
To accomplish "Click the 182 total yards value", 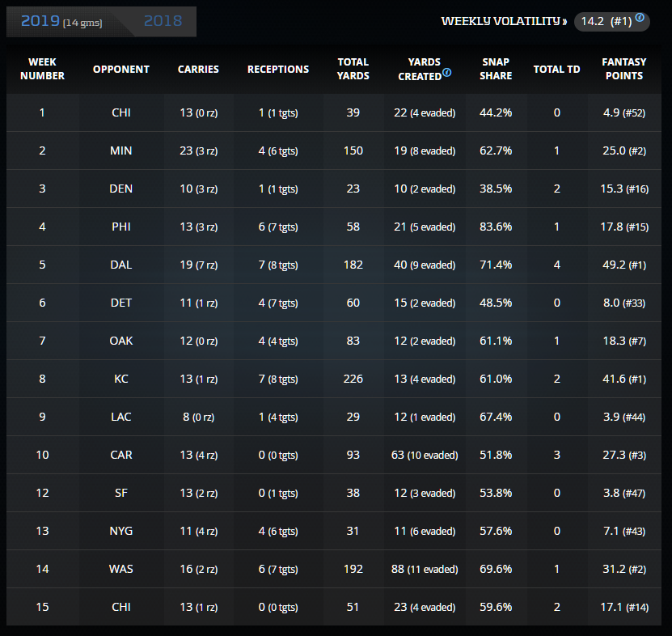I will tap(353, 265).
